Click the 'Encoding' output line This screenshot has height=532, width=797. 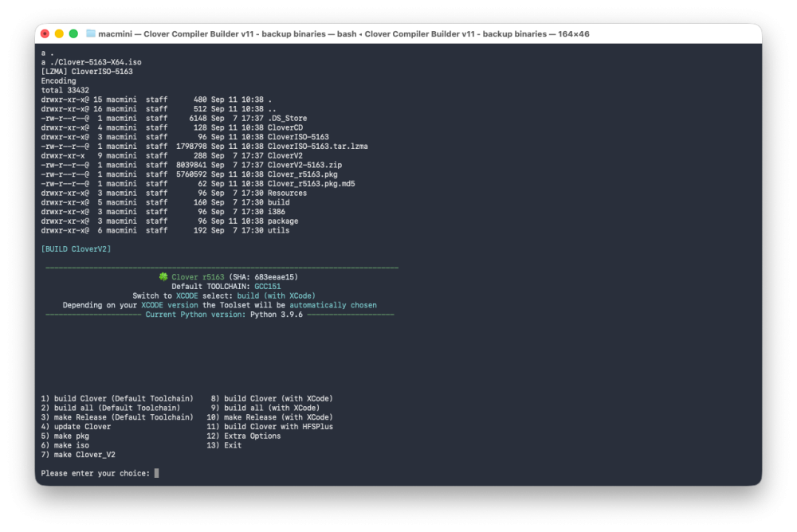pos(58,80)
